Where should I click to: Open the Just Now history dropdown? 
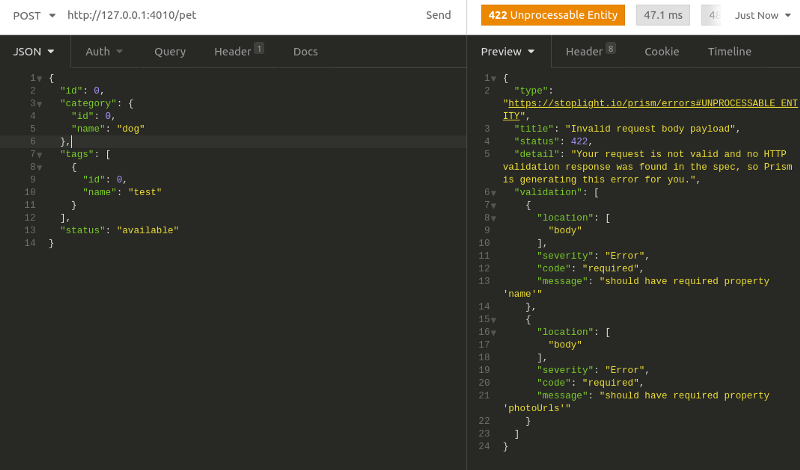pyautogui.click(x=762, y=15)
